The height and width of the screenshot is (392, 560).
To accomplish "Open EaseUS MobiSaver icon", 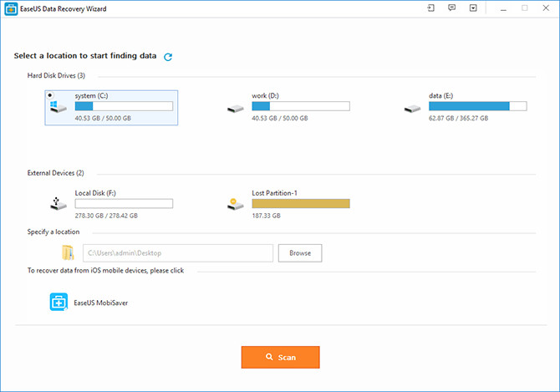I will (59, 303).
